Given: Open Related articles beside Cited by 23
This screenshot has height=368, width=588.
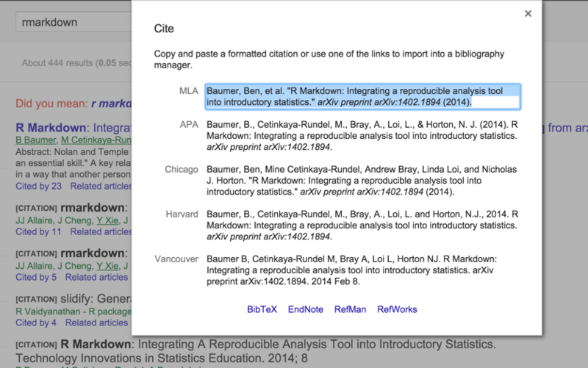Looking at the screenshot, I should [101, 187].
